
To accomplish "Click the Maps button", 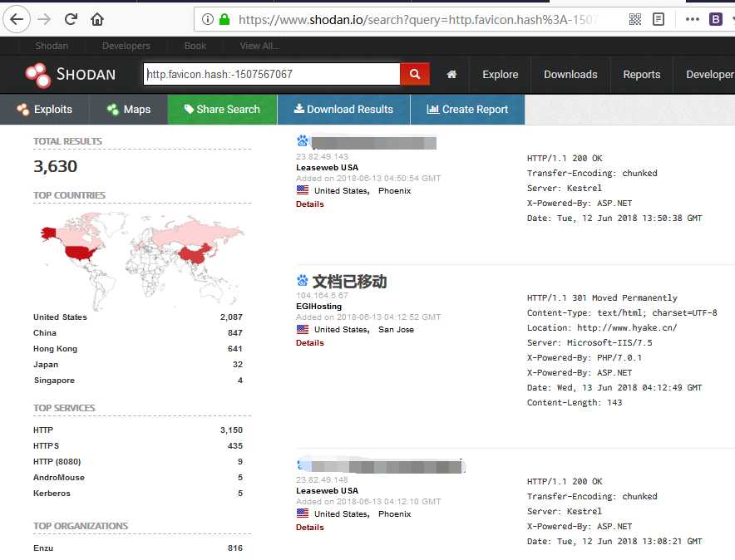I will (128, 110).
